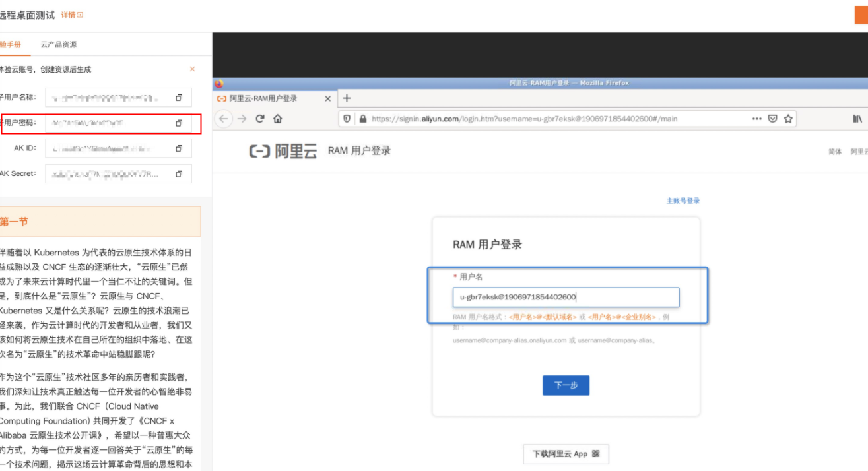Switch to the 实验手册 tab
Image resolution: width=868 pixels, height=471 pixels.
pyautogui.click(x=11, y=45)
